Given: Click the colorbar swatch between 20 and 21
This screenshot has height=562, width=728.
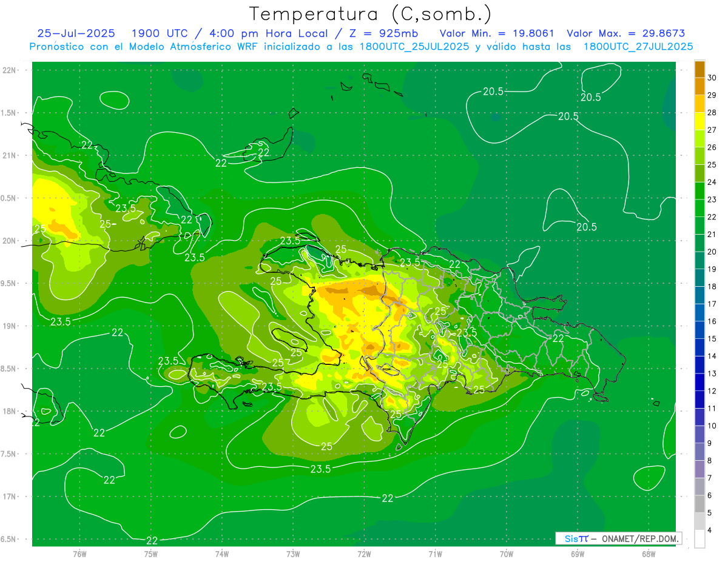Looking at the screenshot, I should [x=699, y=243].
